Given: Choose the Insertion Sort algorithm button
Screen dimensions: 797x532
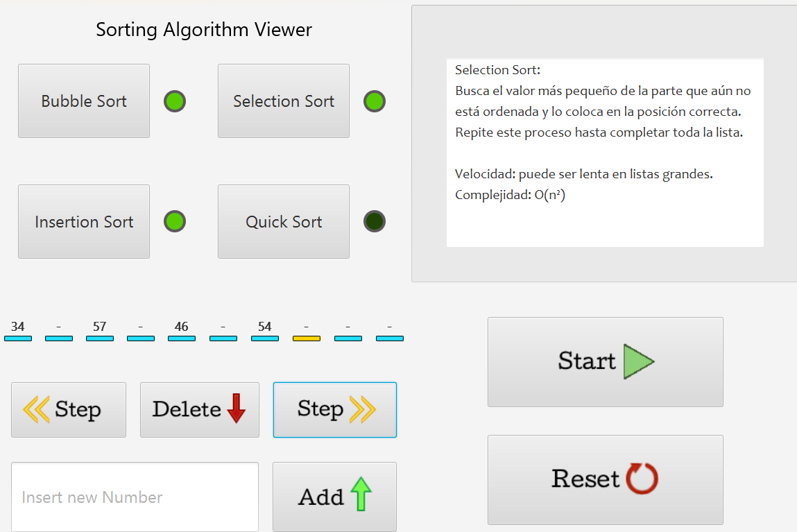Looking at the screenshot, I should click(84, 221).
